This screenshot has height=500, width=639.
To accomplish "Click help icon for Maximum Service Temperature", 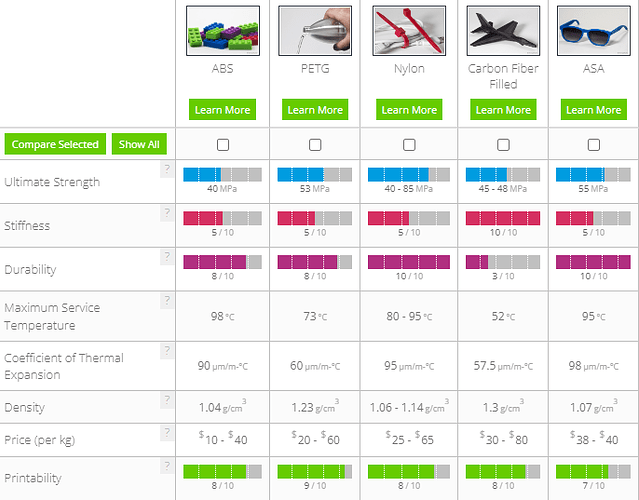I will [167, 301].
